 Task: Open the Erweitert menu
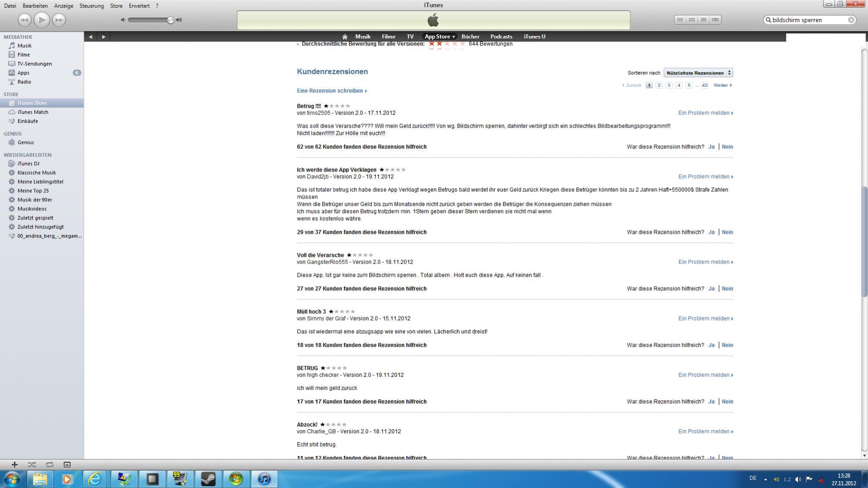coord(139,6)
